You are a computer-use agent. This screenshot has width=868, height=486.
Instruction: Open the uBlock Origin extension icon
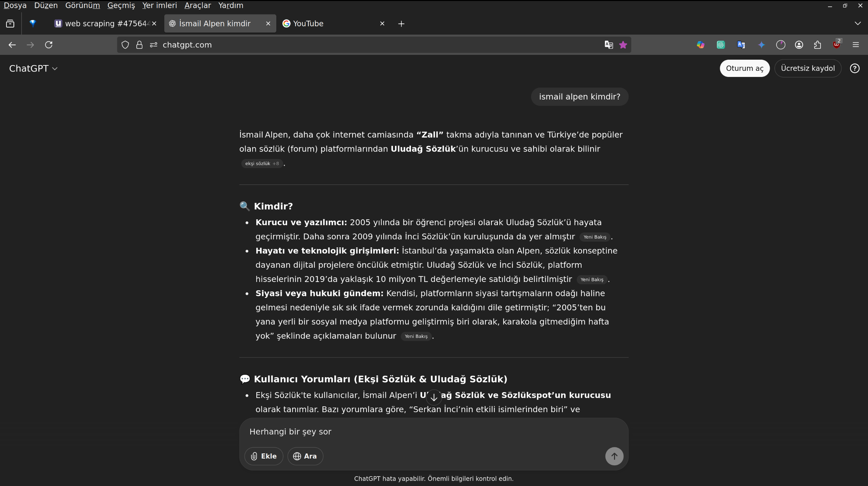coord(836,45)
